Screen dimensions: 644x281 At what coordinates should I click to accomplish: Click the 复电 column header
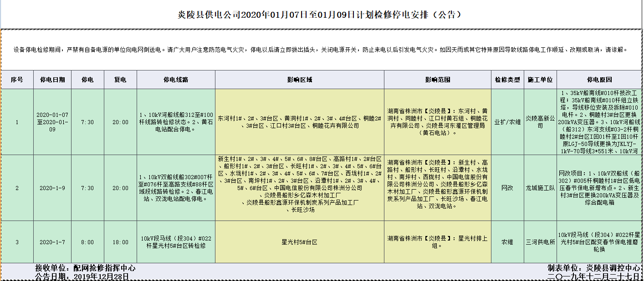click(121, 80)
